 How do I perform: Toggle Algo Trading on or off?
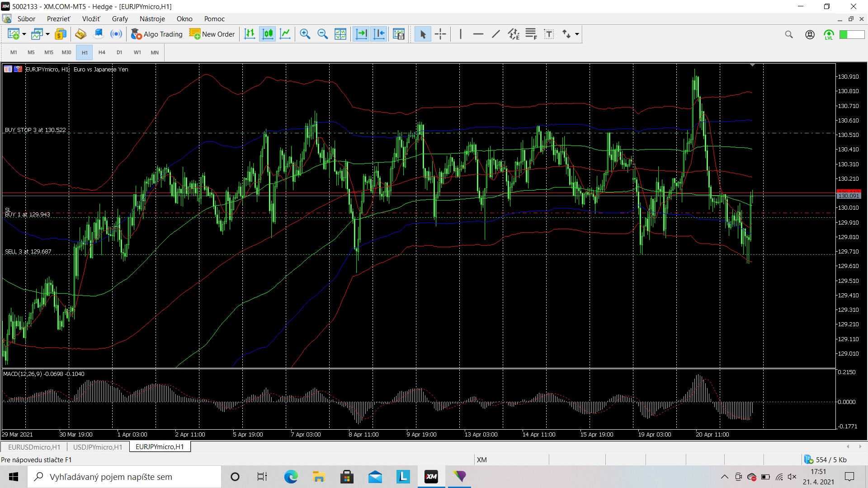point(156,34)
